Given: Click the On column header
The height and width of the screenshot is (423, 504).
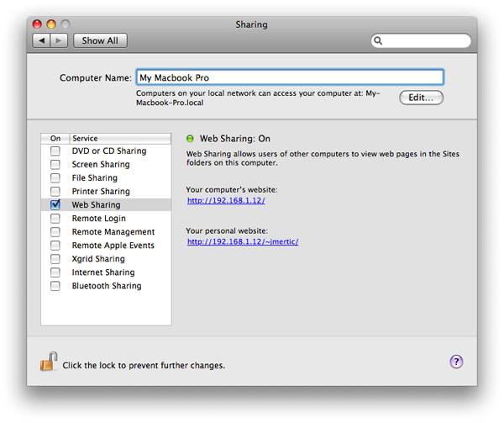Looking at the screenshot, I should click(x=55, y=139).
